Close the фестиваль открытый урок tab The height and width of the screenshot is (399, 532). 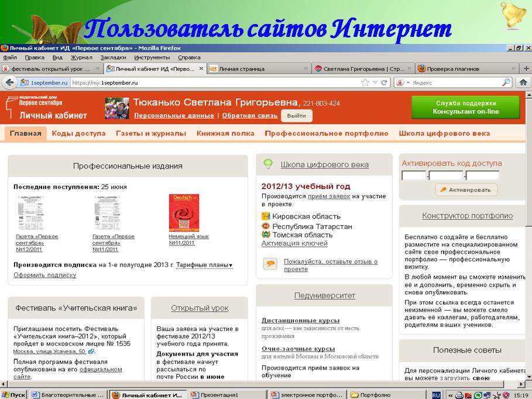tap(97, 69)
